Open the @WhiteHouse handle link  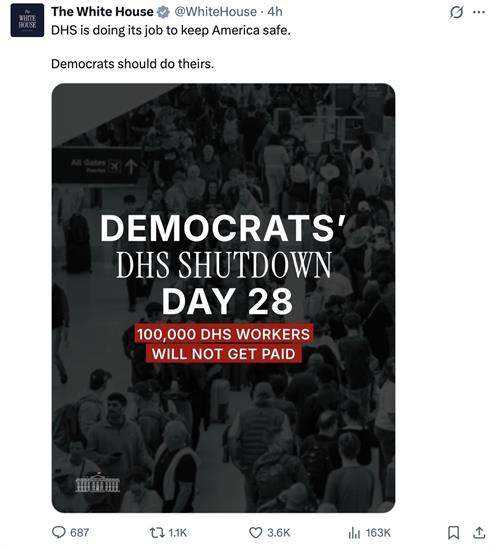click(215, 12)
